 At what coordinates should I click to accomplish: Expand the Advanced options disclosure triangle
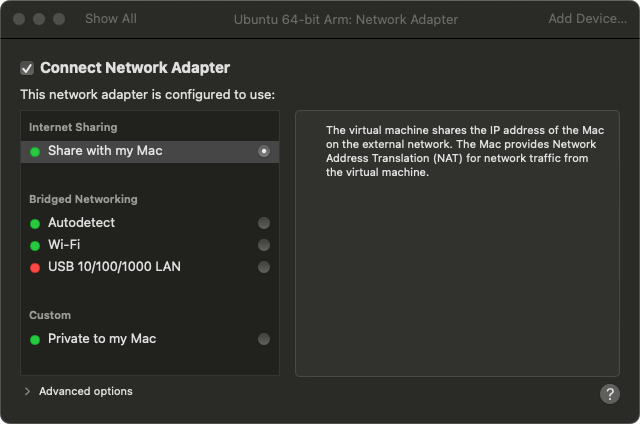[x=27, y=392]
